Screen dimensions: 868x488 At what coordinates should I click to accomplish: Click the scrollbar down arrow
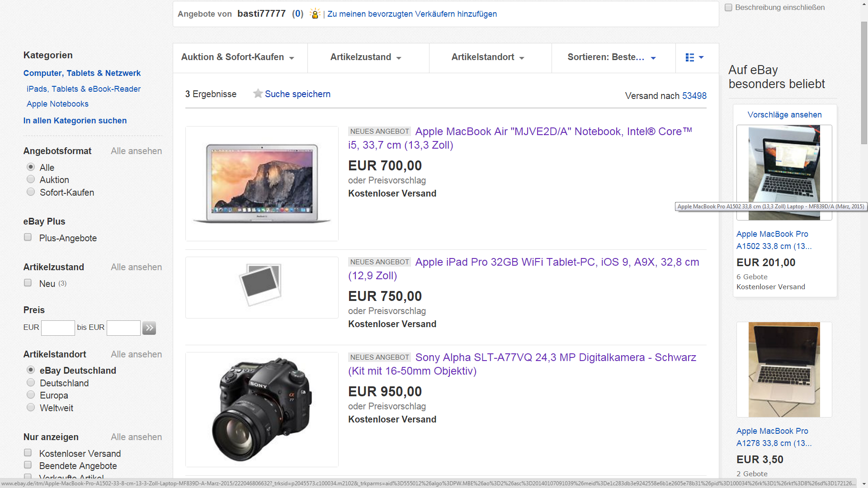tap(864, 484)
